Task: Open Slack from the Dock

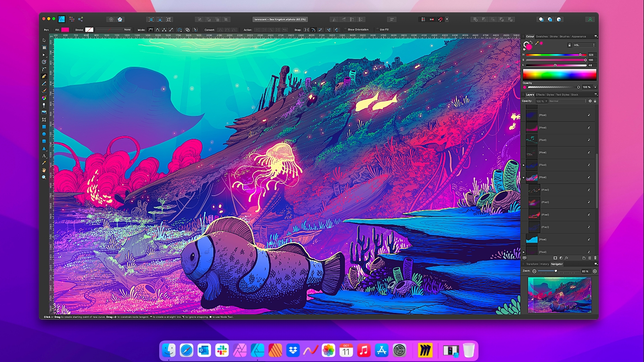Action: point(221,350)
